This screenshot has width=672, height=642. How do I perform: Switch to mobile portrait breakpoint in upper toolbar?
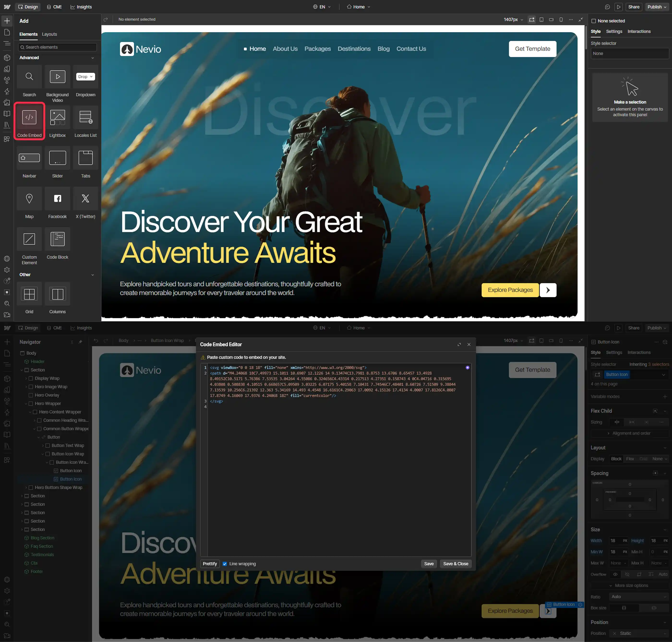point(561,19)
